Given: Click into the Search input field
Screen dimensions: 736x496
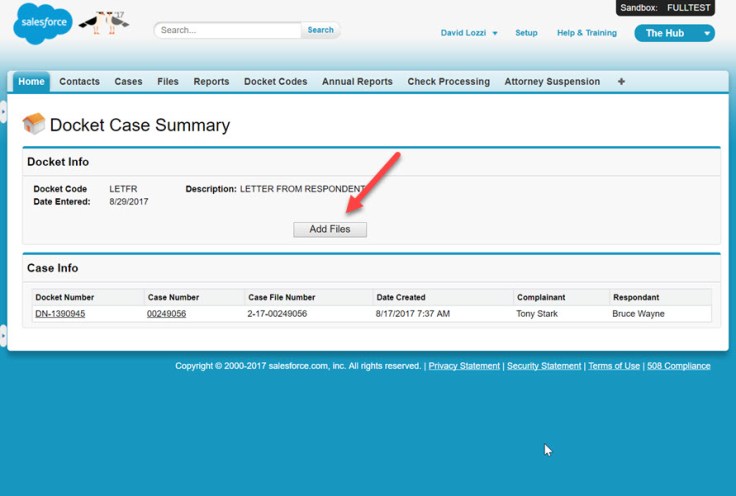Looking at the screenshot, I should point(228,30).
